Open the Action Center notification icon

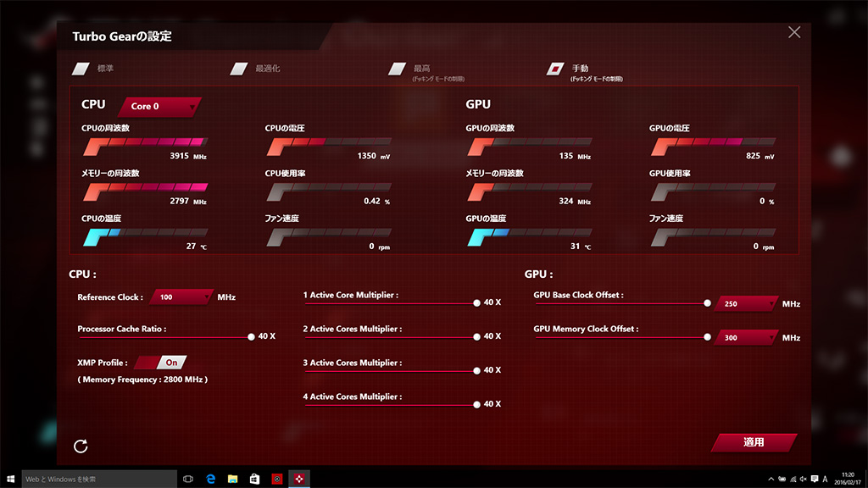click(815, 480)
